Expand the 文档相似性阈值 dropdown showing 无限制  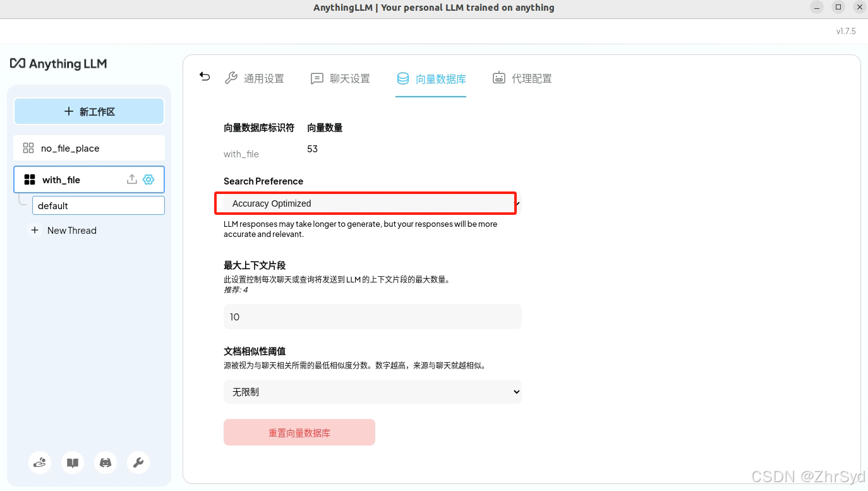tap(373, 392)
